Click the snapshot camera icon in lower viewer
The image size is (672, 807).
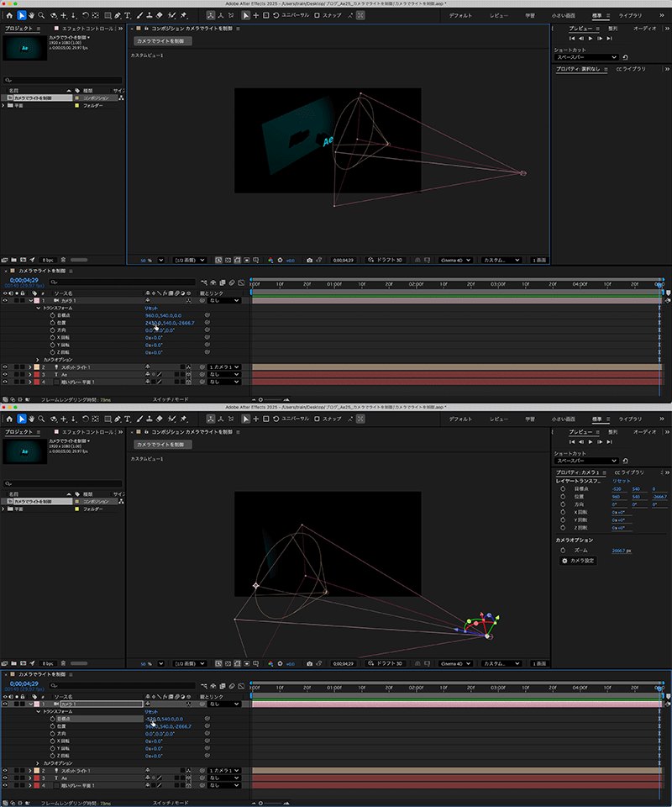(309, 664)
